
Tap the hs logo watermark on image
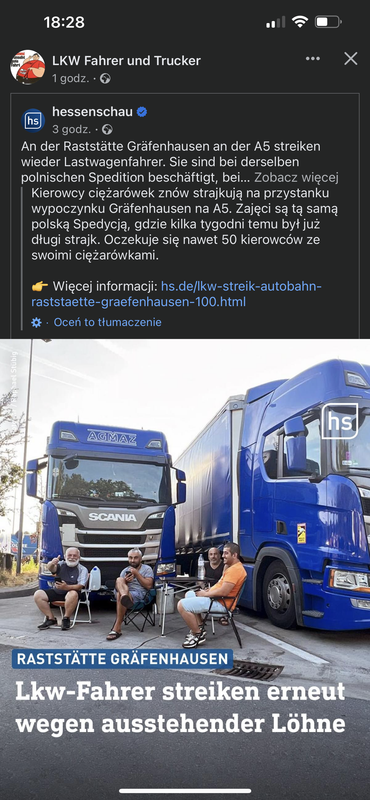[x=340, y=421]
